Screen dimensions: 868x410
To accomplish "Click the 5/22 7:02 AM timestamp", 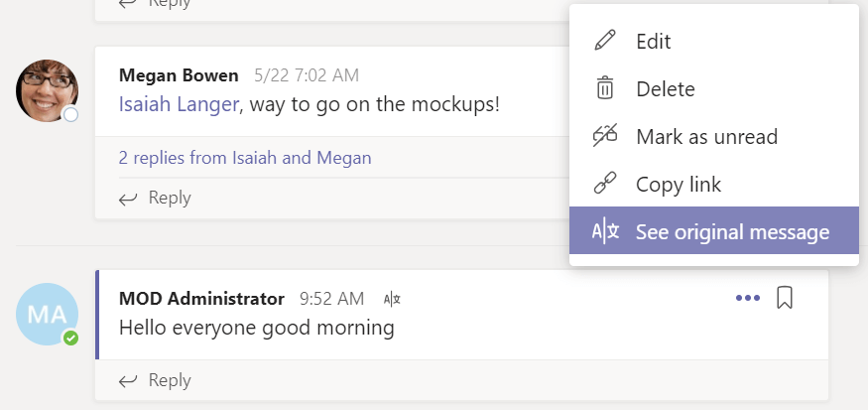I will (307, 75).
